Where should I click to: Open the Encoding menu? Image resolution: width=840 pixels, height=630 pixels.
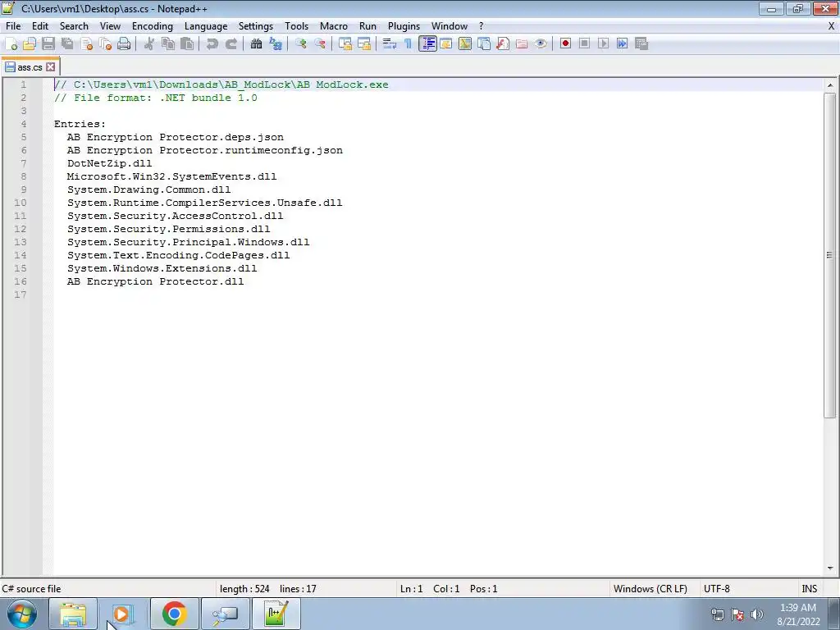pyautogui.click(x=152, y=26)
